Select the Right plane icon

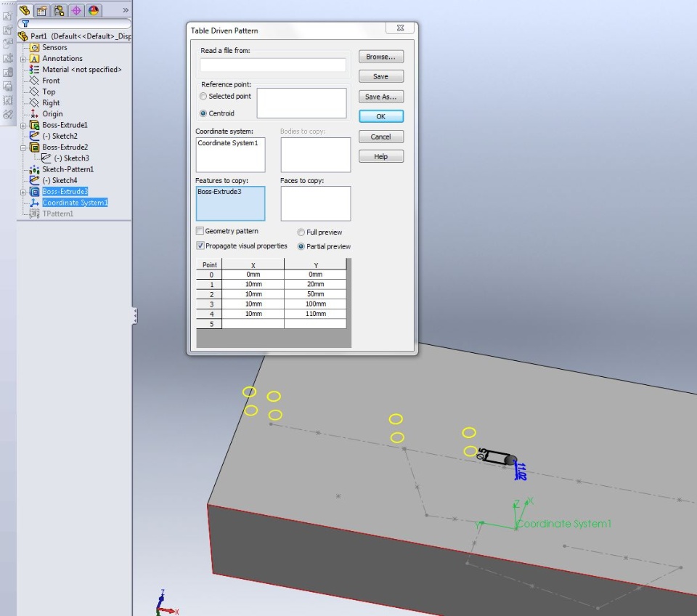(34, 102)
